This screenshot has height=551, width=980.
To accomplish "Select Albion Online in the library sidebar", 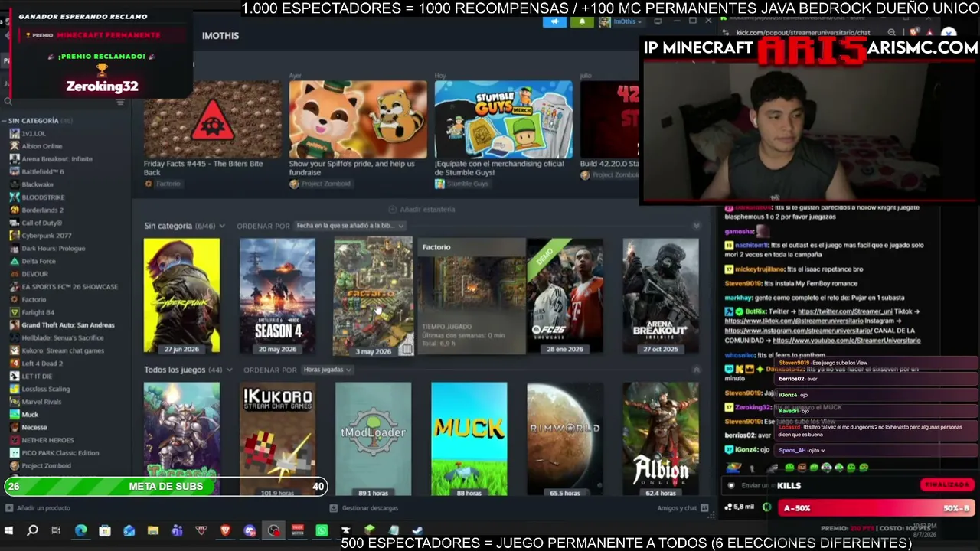I will (42, 146).
